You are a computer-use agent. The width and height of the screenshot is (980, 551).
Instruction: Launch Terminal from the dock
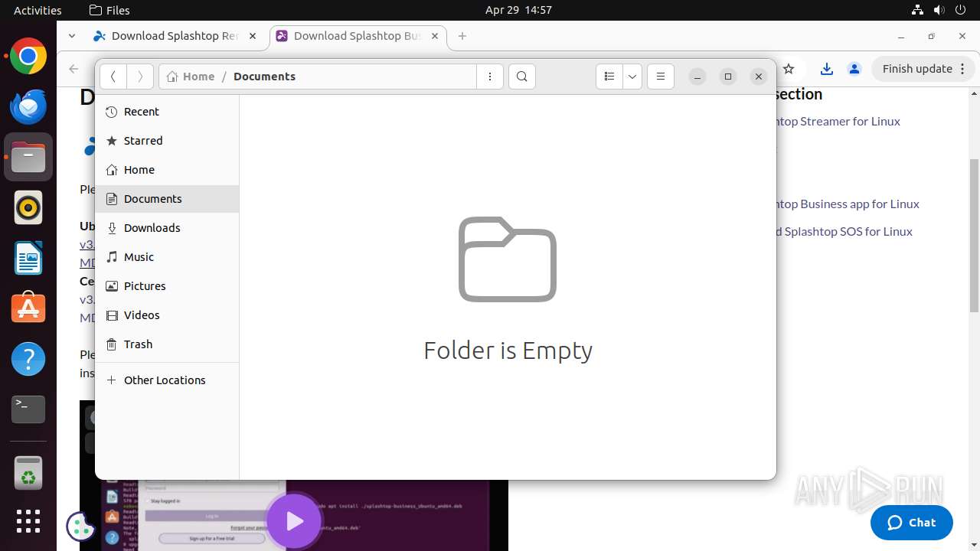(28, 409)
